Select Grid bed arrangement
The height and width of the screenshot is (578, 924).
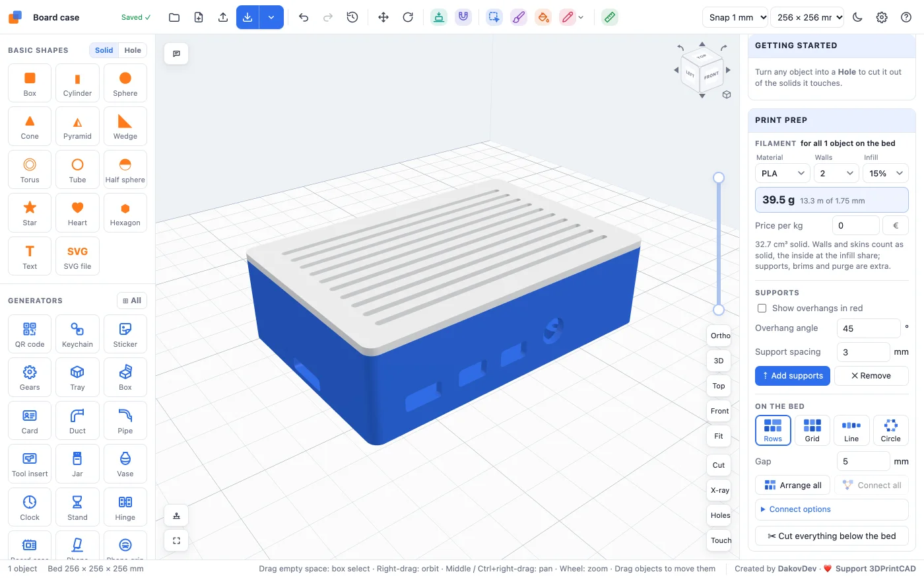812,430
